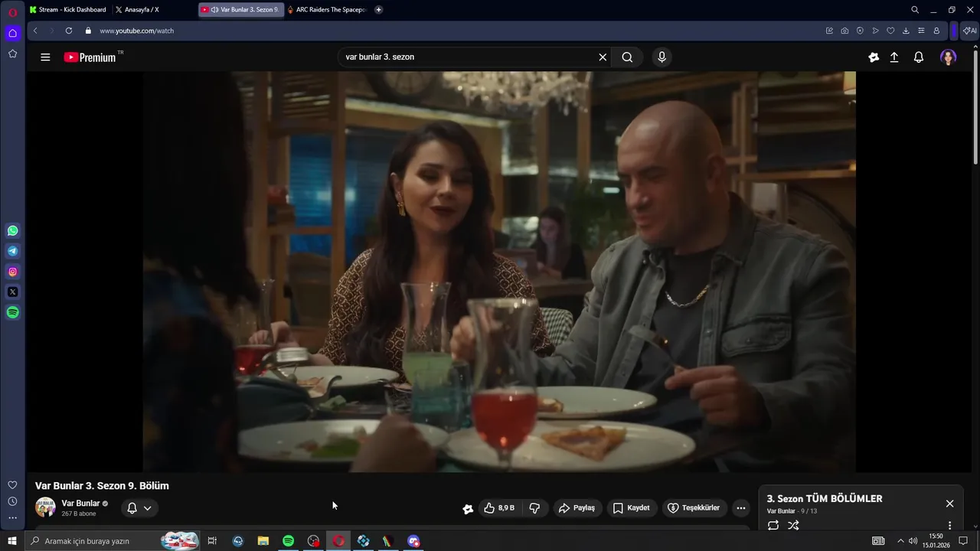Open sidebar history clock icon
The image size is (980, 551).
[x=12, y=501]
